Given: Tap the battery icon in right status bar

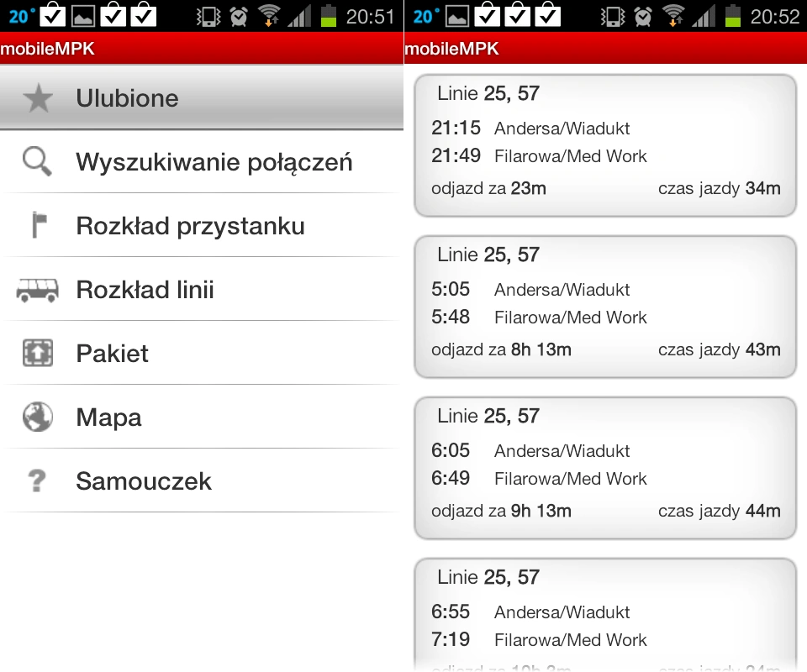Looking at the screenshot, I should click(733, 15).
